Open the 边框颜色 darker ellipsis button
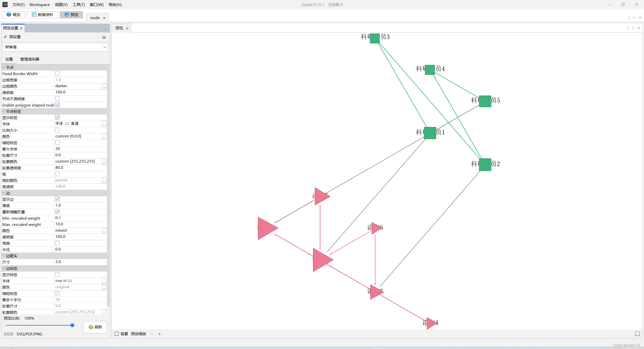The height and width of the screenshot is (349, 644). pyautogui.click(x=104, y=86)
